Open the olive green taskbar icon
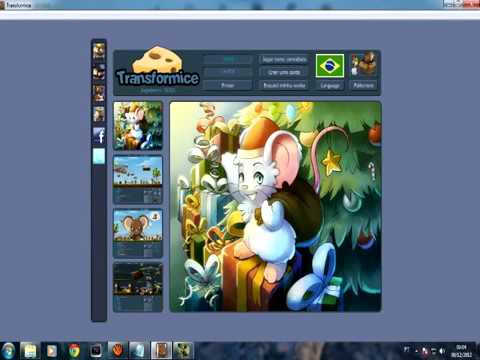 tap(183, 351)
